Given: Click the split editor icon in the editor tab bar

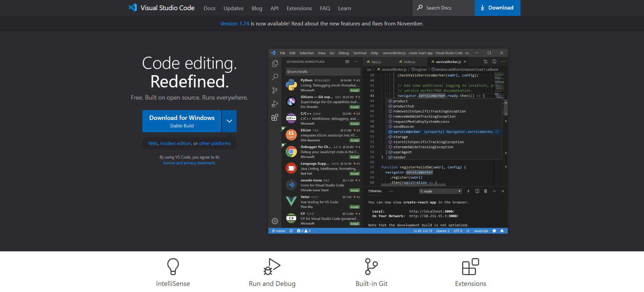Looking at the screenshot, I should [x=494, y=62].
